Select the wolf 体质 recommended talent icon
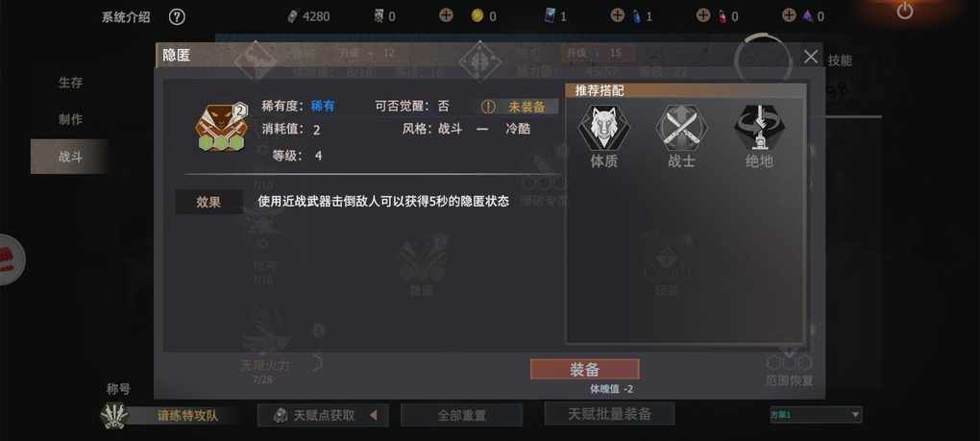980x441 pixels. pyautogui.click(x=603, y=126)
